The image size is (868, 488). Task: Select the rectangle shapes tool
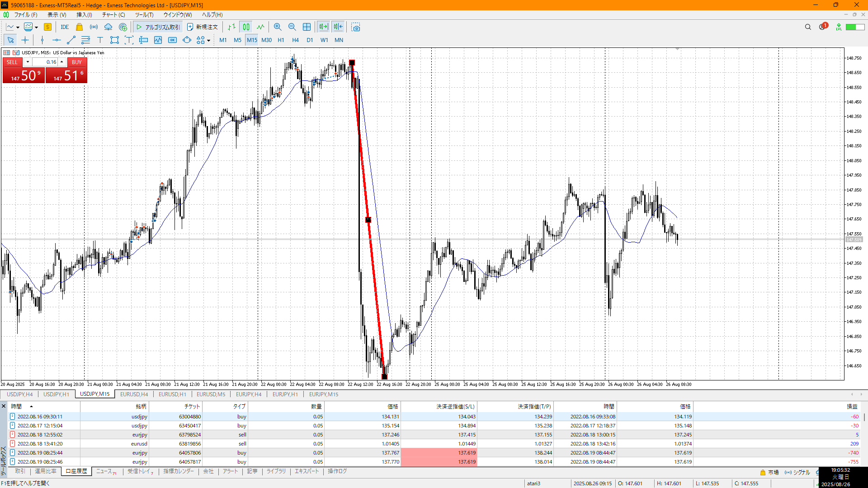coord(114,40)
